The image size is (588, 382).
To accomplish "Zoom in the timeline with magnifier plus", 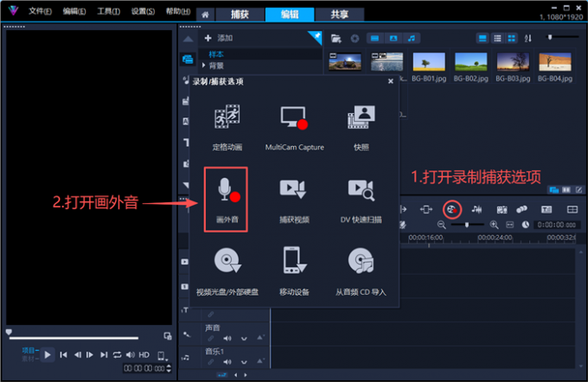I will click(x=495, y=225).
